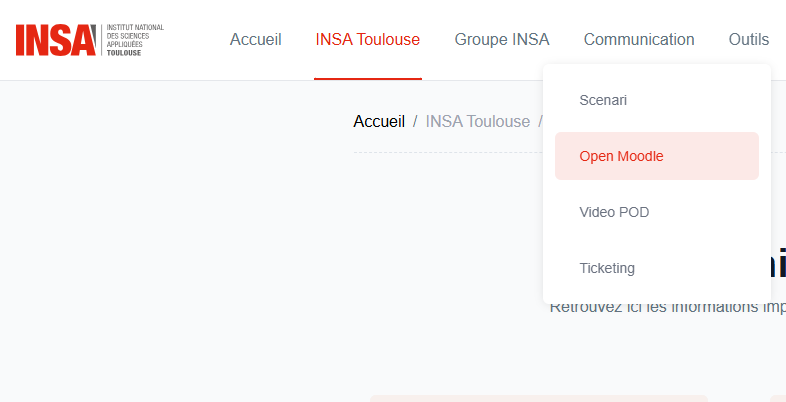The height and width of the screenshot is (402, 786).
Task: Click the slash between Accueil and INSA Toulouse breadcrumbs
Action: coord(415,121)
